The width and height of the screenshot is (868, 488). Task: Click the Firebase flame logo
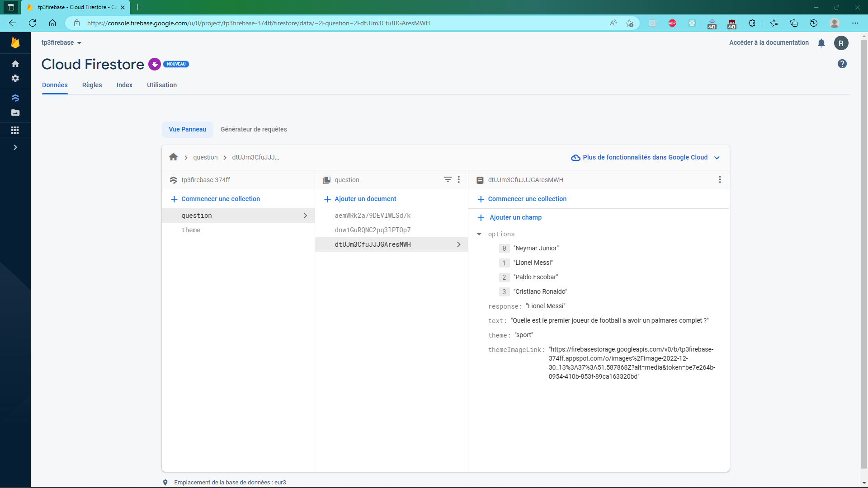(15, 42)
